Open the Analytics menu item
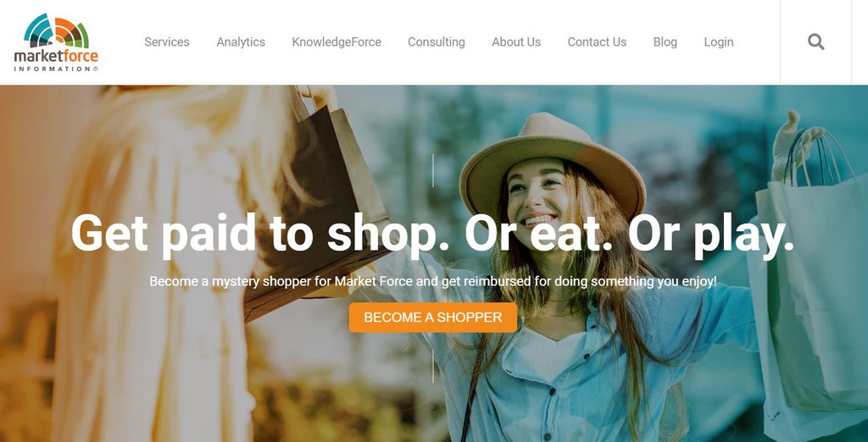 [241, 42]
